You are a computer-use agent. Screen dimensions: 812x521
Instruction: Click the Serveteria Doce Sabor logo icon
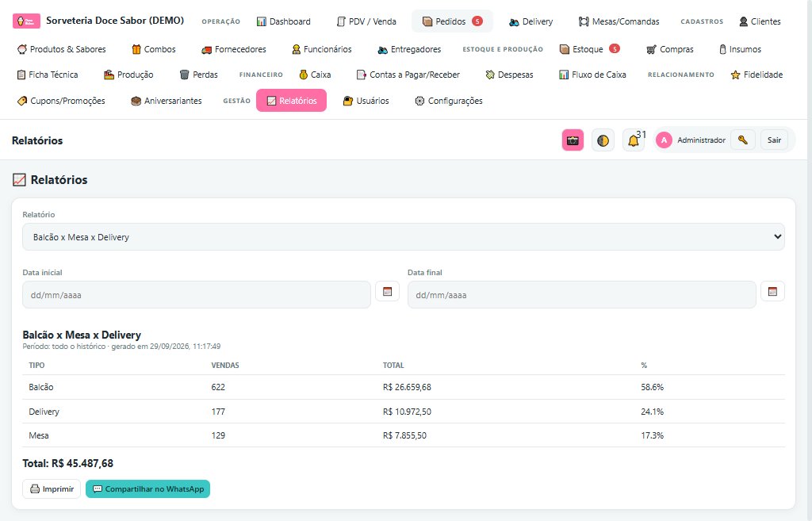point(26,21)
